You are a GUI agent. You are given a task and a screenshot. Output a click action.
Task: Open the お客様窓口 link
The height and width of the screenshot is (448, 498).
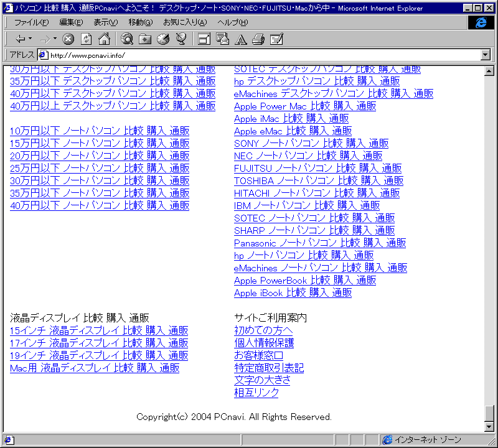pos(258,355)
